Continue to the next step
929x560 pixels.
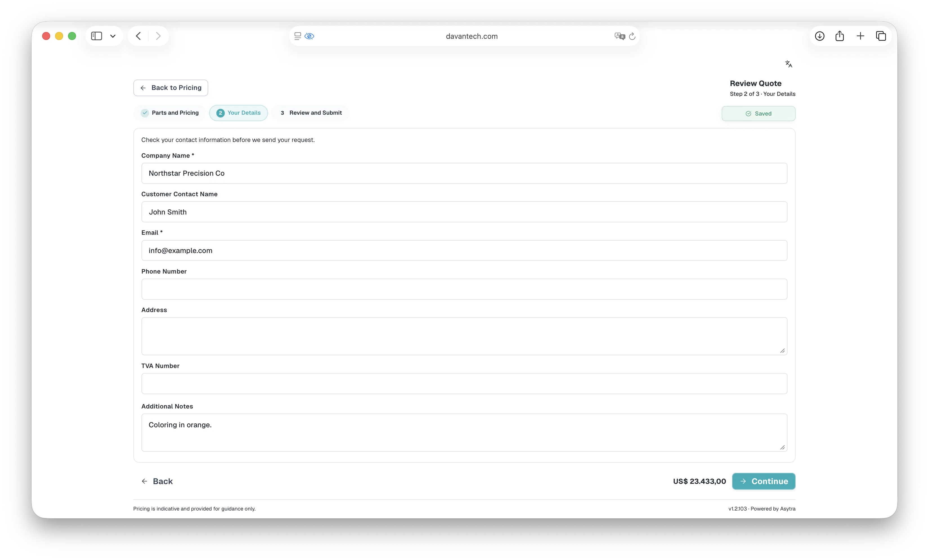[764, 481]
